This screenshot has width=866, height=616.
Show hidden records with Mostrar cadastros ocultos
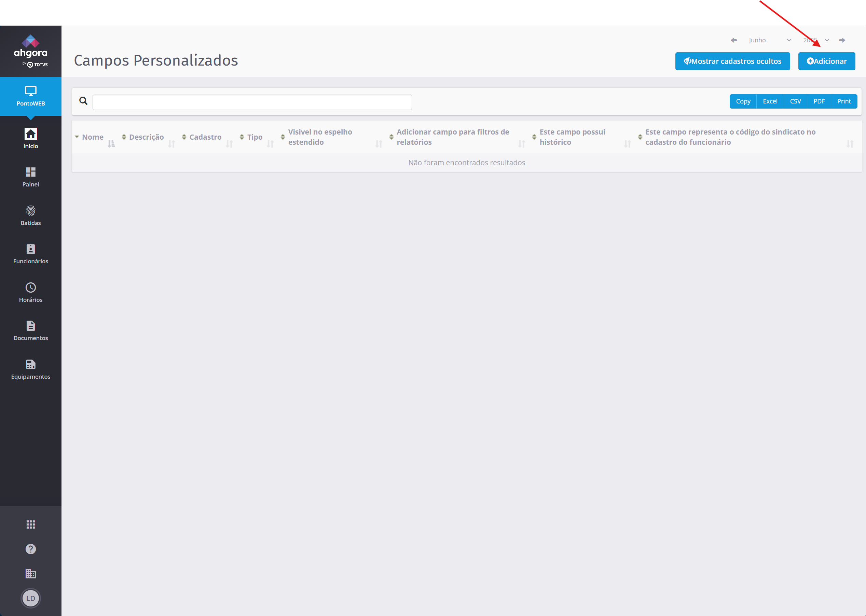732,61
